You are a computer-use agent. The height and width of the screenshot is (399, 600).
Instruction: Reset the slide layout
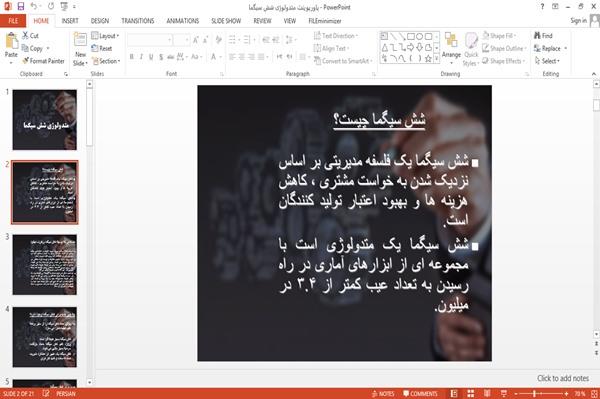[x=102, y=48]
